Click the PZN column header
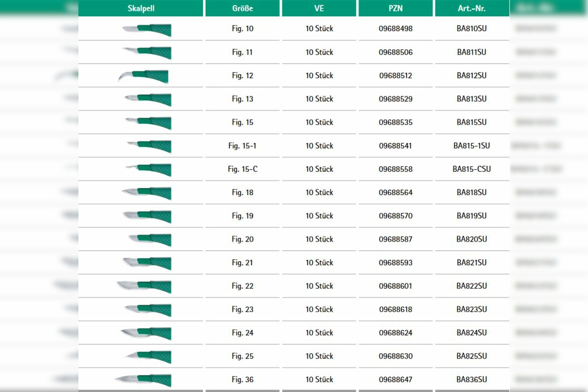Viewport: 588px width, 392px height. click(396, 8)
